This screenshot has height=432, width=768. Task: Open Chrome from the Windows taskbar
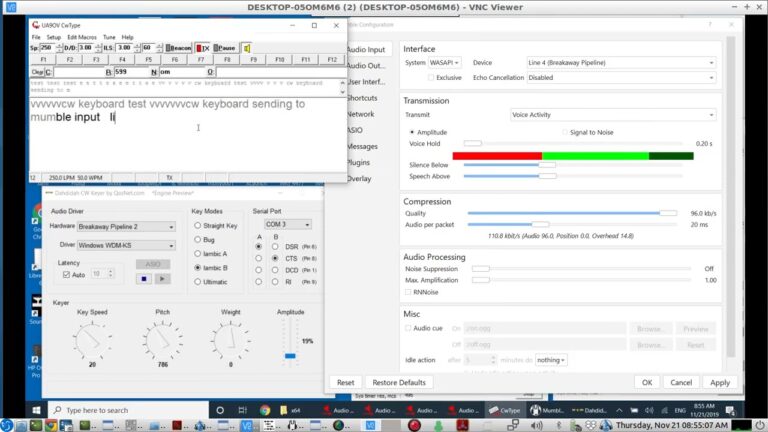(265, 410)
